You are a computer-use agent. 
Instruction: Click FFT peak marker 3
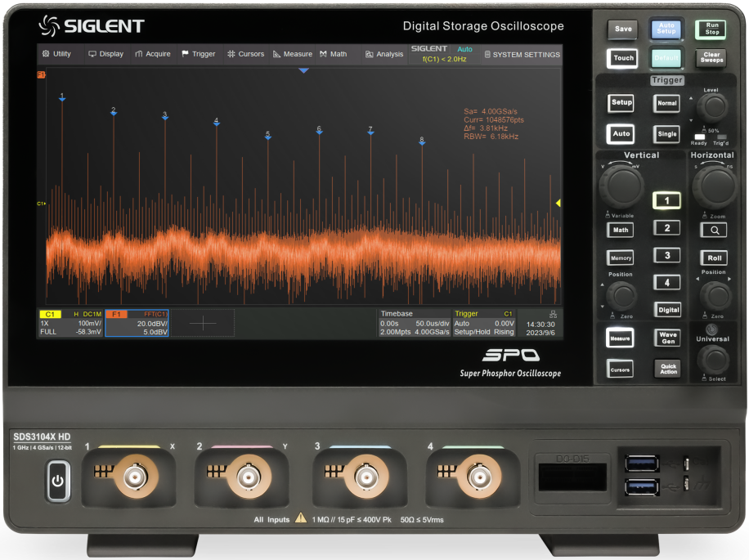(165, 115)
